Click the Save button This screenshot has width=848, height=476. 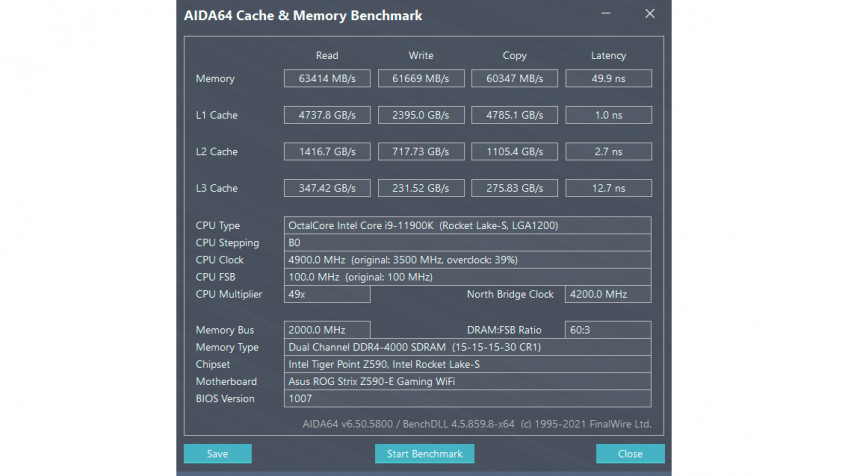pos(217,454)
